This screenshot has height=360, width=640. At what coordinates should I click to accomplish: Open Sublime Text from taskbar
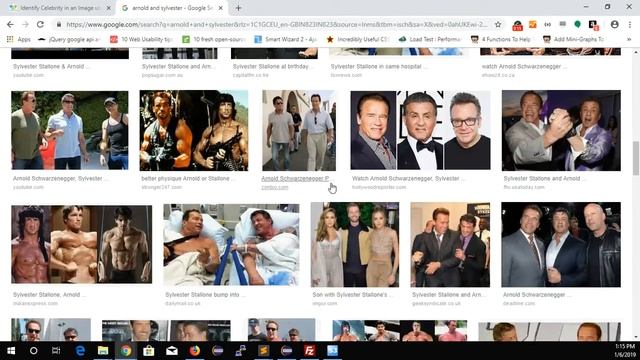[x=264, y=351]
